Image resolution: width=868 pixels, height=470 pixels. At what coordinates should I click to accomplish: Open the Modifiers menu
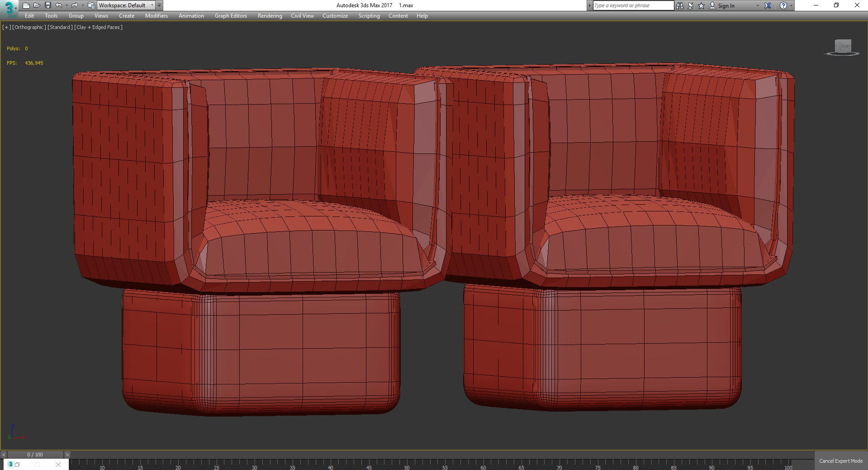click(x=157, y=16)
